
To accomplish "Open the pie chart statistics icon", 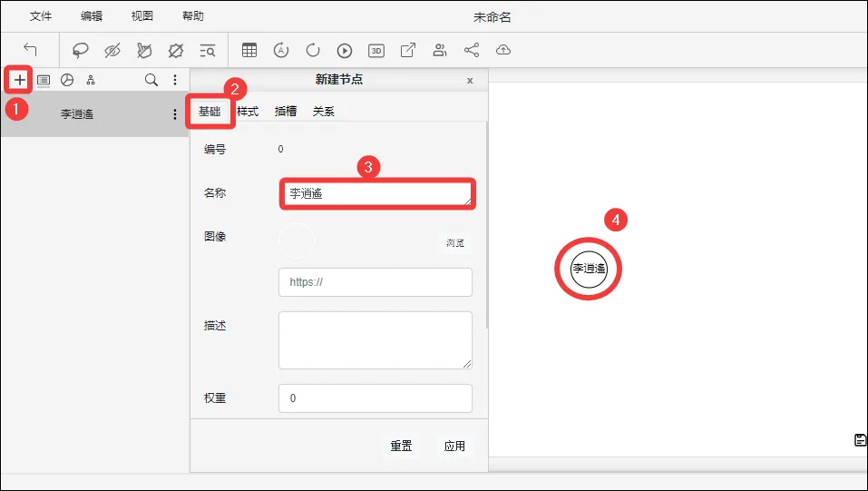I will 67,80.
